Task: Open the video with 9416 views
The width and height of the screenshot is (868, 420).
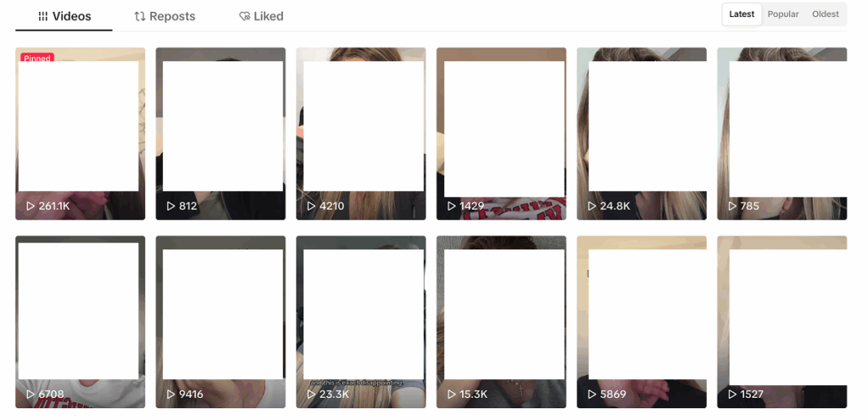Action: coord(220,322)
